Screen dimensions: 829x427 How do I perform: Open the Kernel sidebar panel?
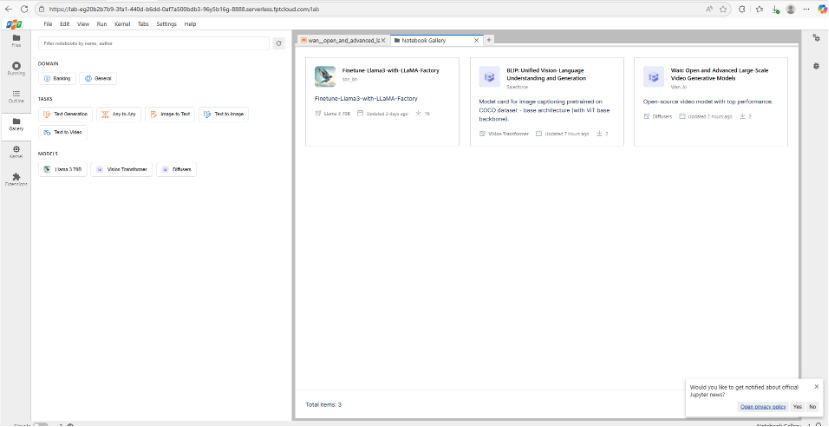16,152
